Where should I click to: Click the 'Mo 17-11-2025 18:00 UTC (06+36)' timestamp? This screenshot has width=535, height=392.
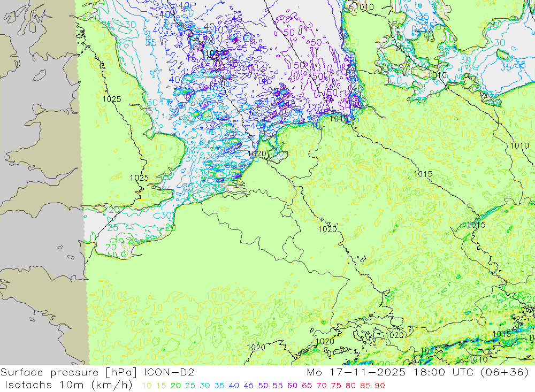418,372
